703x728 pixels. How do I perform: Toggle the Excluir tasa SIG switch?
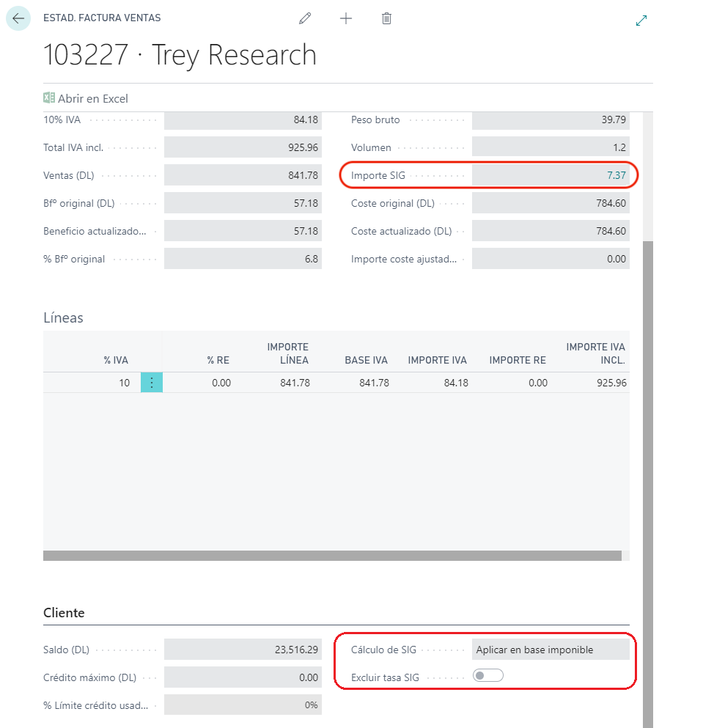click(488, 675)
